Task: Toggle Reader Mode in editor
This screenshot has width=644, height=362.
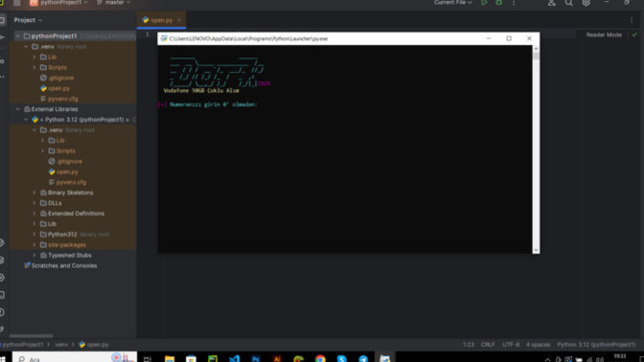Action: (604, 34)
